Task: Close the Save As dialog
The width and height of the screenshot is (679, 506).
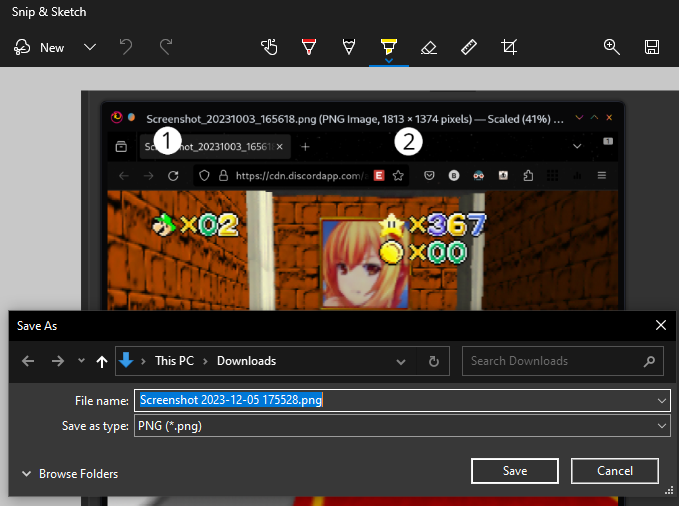Action: 661,325
